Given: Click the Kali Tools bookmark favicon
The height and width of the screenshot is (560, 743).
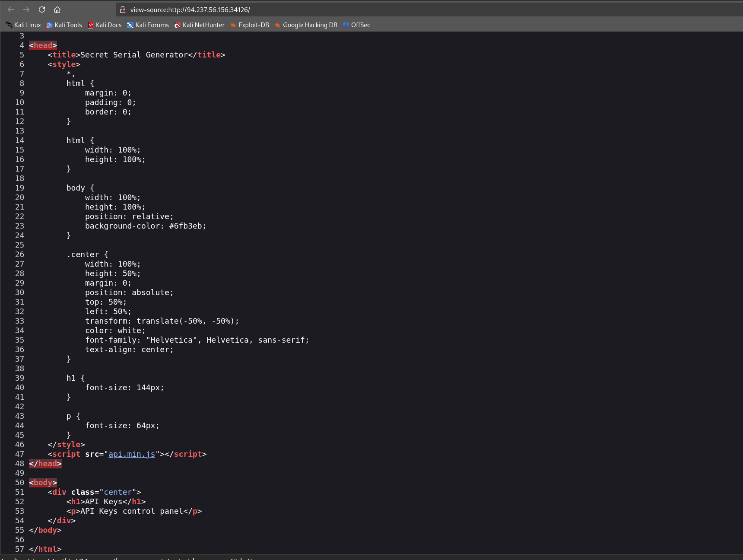Looking at the screenshot, I should pos(49,25).
